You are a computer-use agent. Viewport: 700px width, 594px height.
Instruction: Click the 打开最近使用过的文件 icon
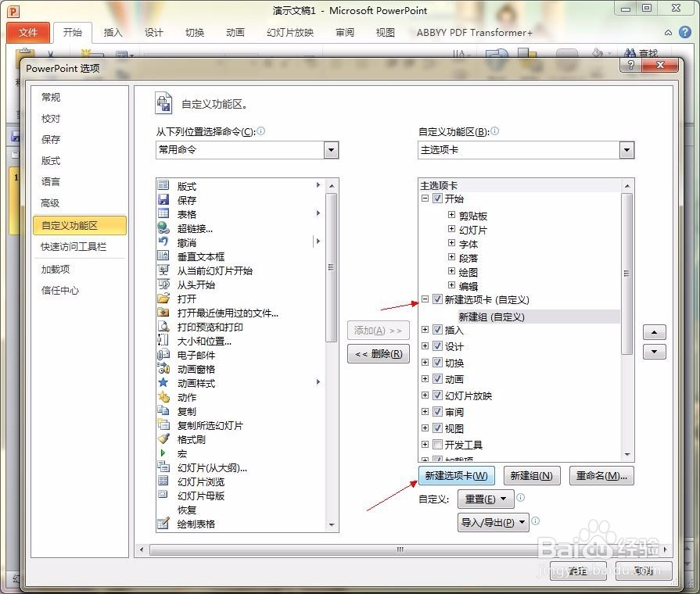tap(163, 312)
